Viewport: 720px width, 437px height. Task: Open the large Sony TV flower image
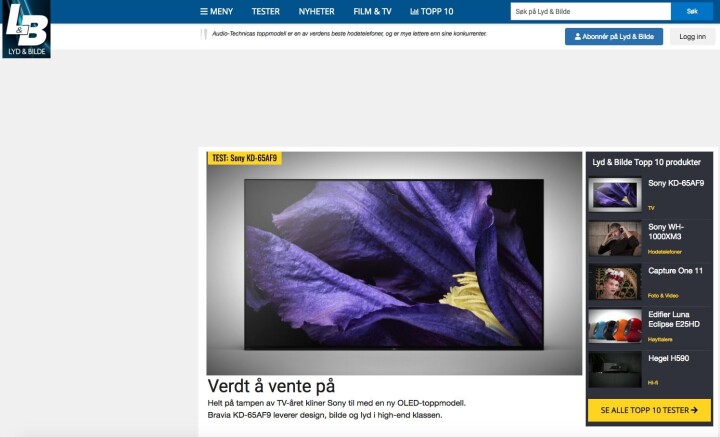tap(394, 263)
